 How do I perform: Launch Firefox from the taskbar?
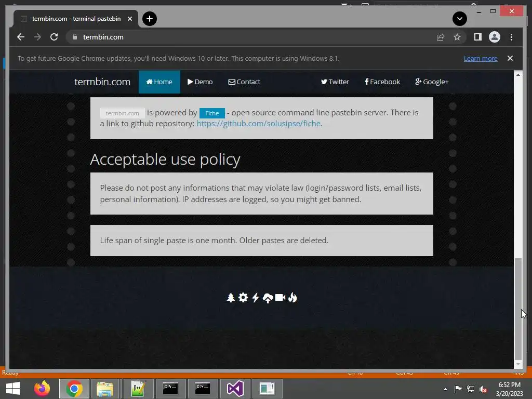click(x=42, y=389)
